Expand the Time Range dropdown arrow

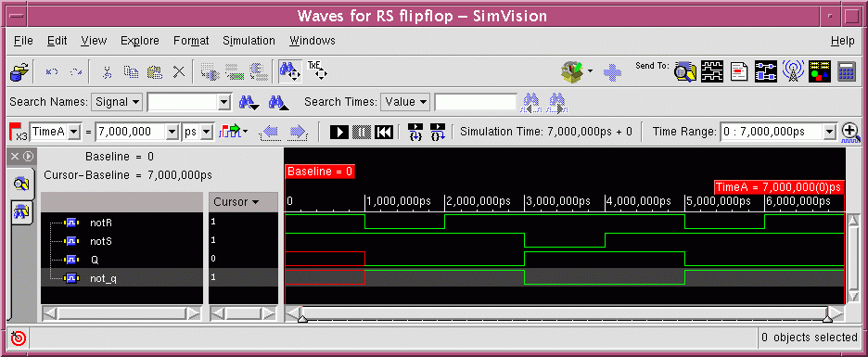coord(829,132)
